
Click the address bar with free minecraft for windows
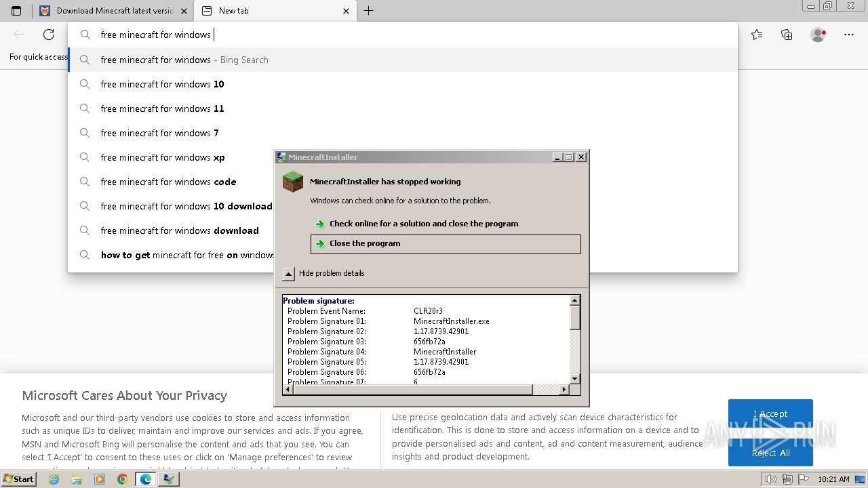403,35
